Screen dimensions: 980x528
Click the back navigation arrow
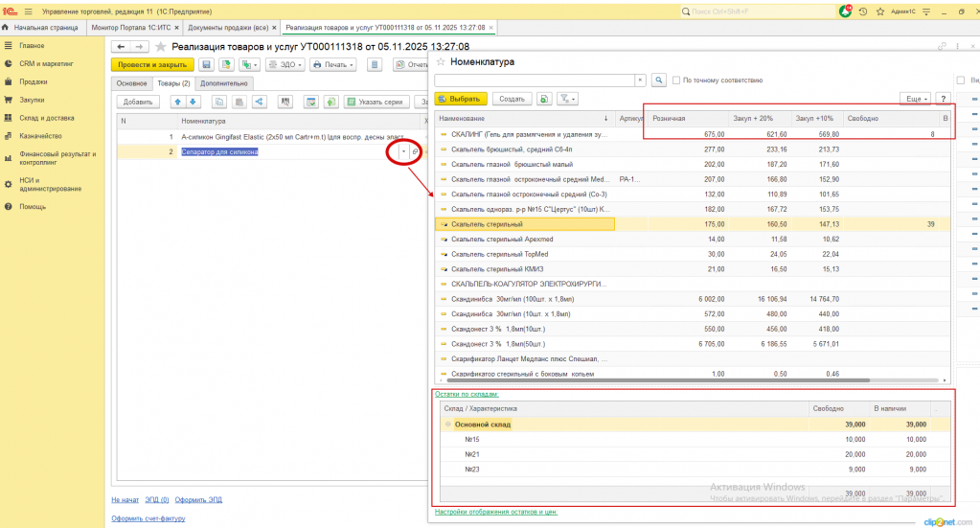(x=120, y=46)
